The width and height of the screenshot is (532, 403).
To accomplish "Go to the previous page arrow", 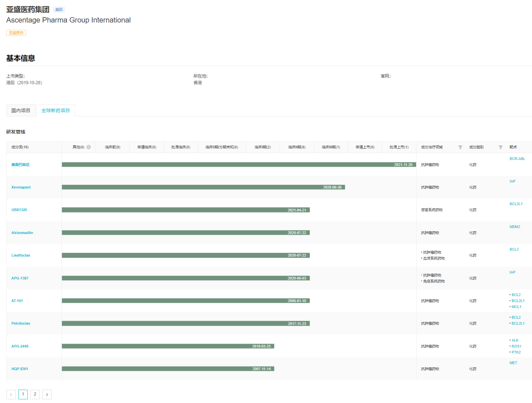I will coord(11,394).
